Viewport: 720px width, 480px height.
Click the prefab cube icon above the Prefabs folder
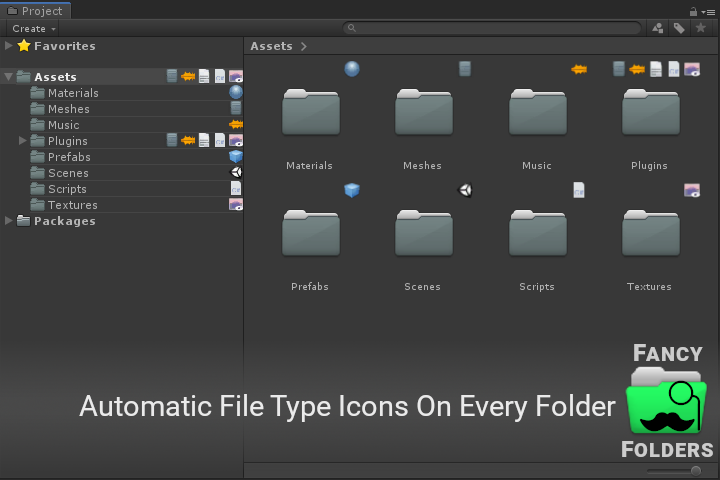[x=352, y=190]
